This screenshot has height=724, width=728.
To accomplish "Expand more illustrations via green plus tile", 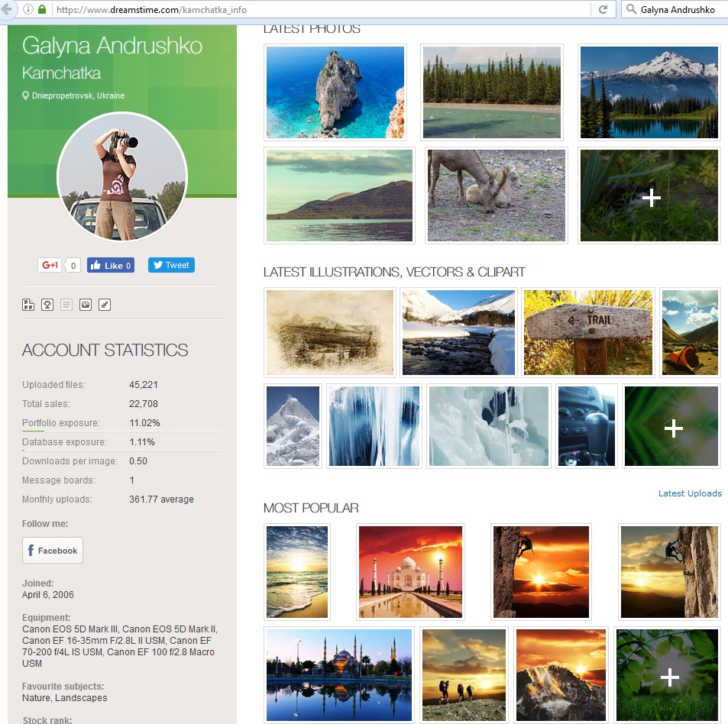I will pyautogui.click(x=671, y=426).
